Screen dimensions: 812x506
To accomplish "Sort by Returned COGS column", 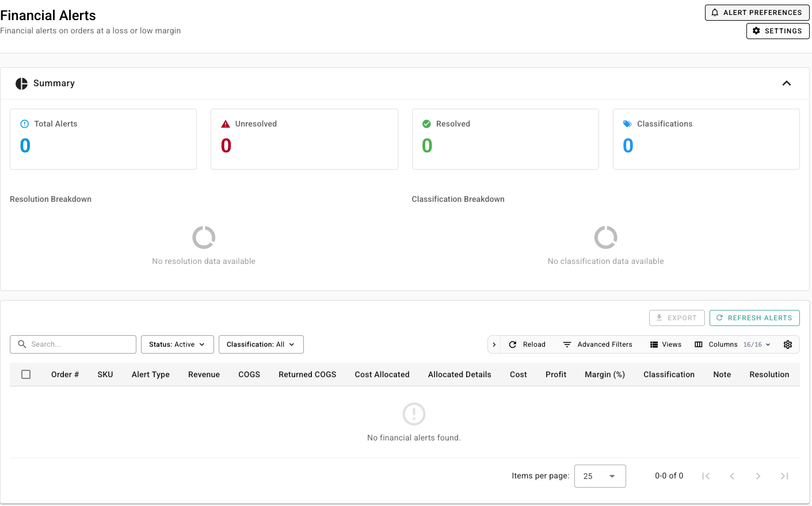I will pyautogui.click(x=307, y=374).
